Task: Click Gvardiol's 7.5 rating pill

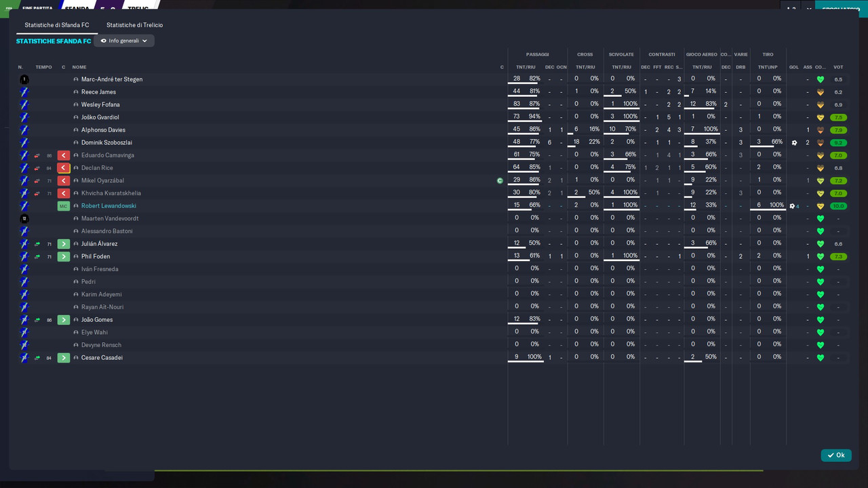Action: (x=838, y=117)
